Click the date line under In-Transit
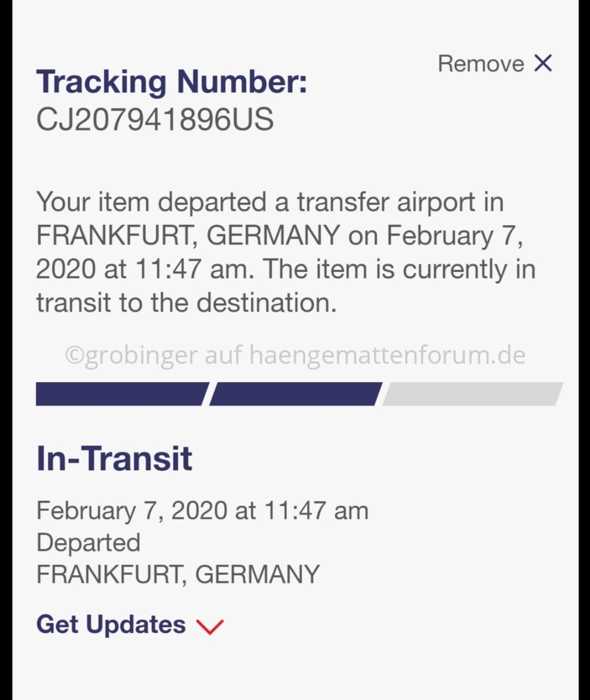 202,511
